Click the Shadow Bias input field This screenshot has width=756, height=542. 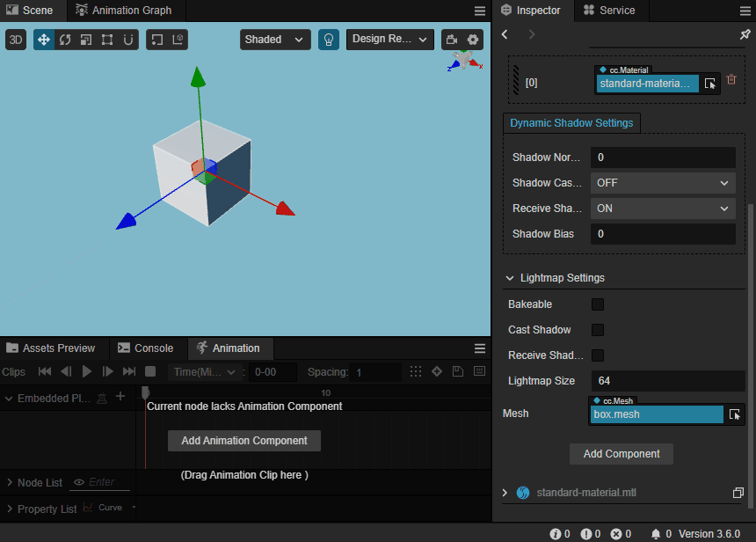(x=663, y=234)
